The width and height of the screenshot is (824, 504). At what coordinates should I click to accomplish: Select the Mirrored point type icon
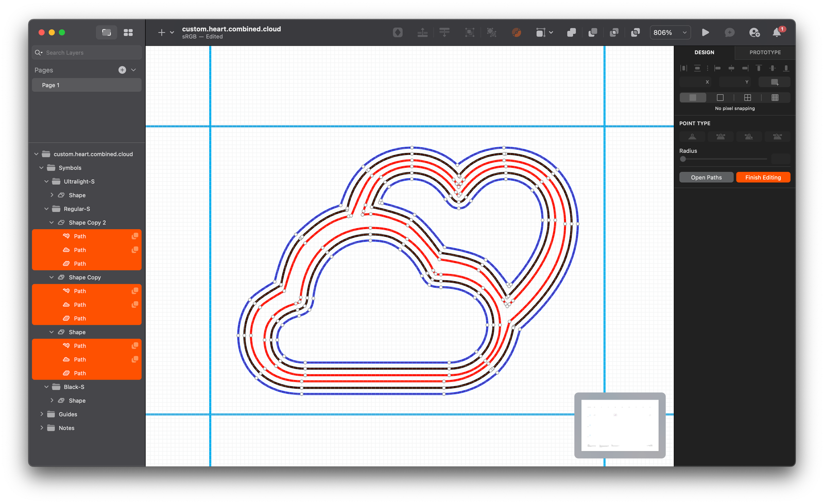(720, 136)
